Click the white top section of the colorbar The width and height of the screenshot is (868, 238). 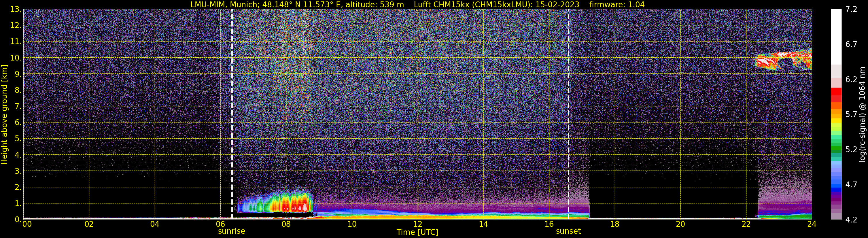(836, 36)
